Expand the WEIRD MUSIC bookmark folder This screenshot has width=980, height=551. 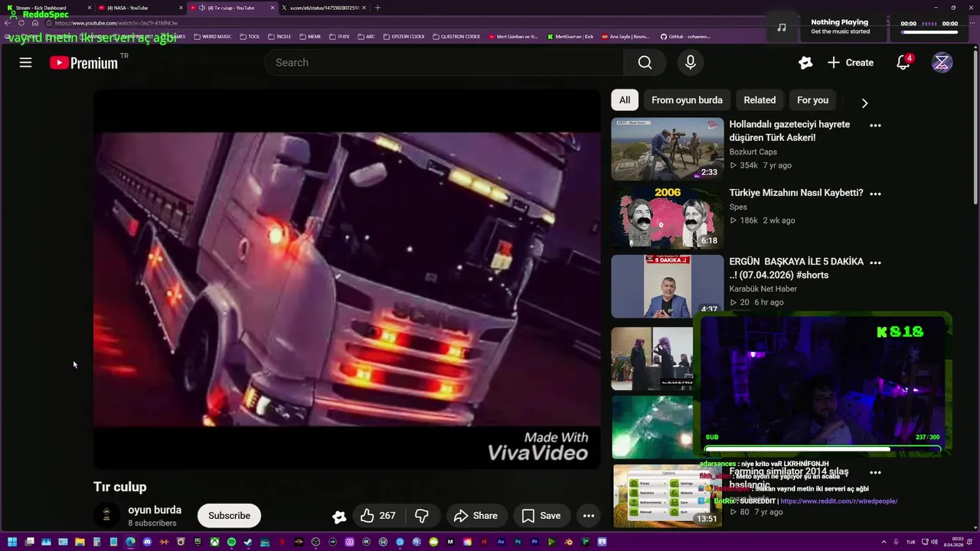coord(213,36)
